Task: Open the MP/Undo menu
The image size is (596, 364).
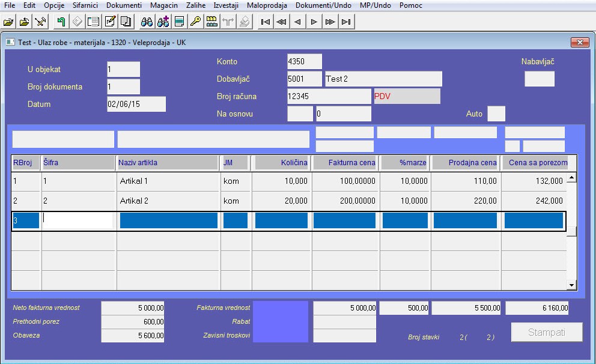Action: (375, 5)
